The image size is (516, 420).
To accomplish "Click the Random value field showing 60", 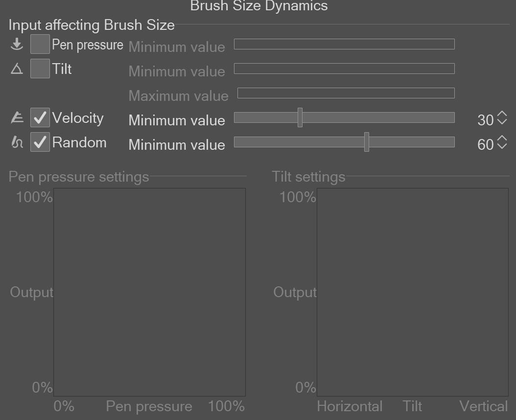I will pos(485,144).
